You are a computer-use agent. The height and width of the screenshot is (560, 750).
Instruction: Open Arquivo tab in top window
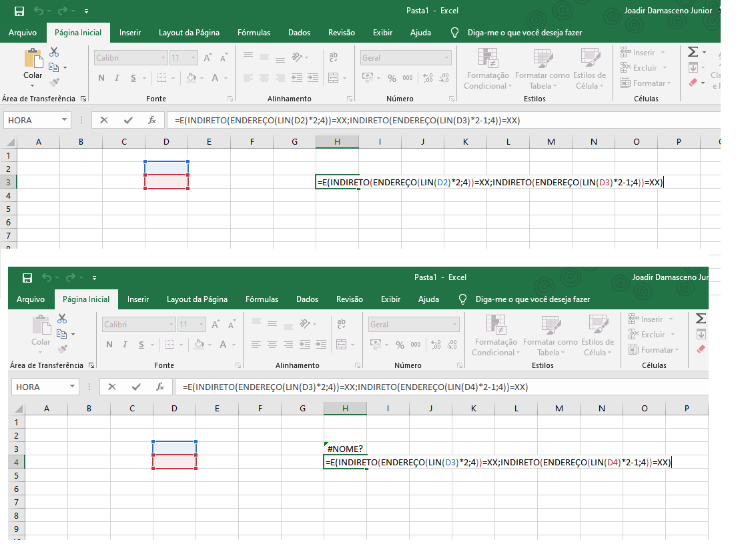[23, 33]
